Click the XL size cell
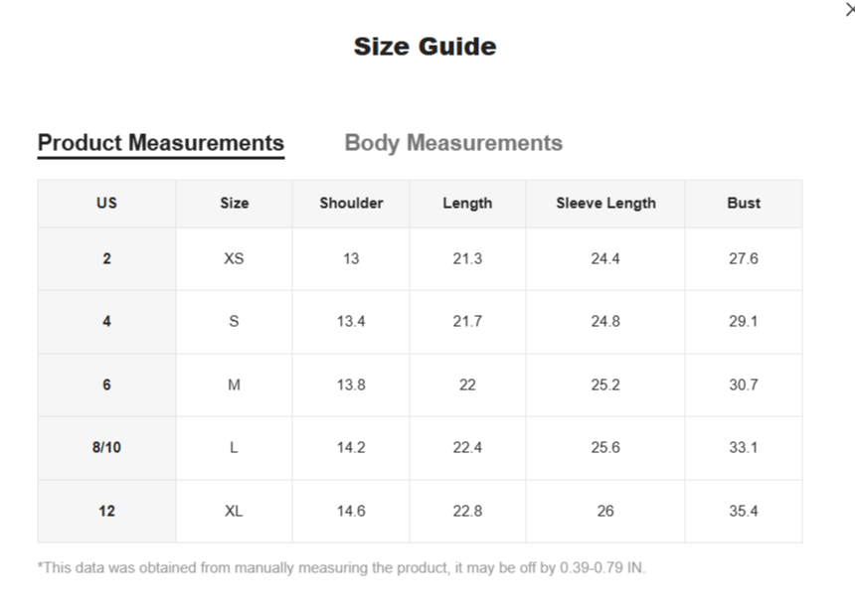This screenshot has height=616, width=855. pyautogui.click(x=234, y=511)
